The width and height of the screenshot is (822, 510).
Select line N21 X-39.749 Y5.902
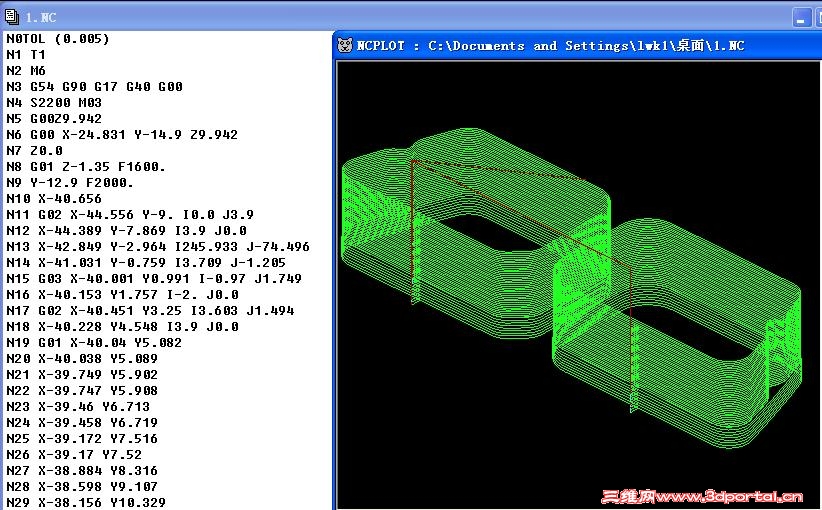[82, 375]
